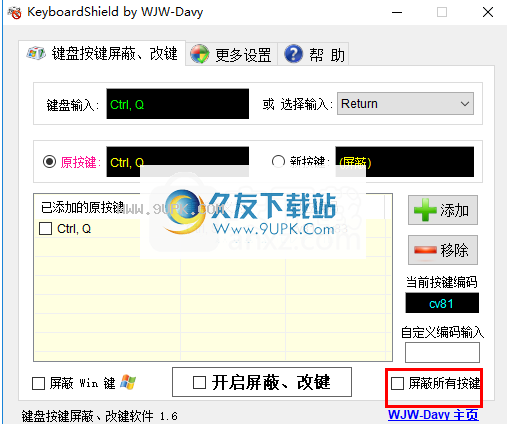Select the 原按键 radio button
Screen dimensions: 507x424
click(x=49, y=162)
